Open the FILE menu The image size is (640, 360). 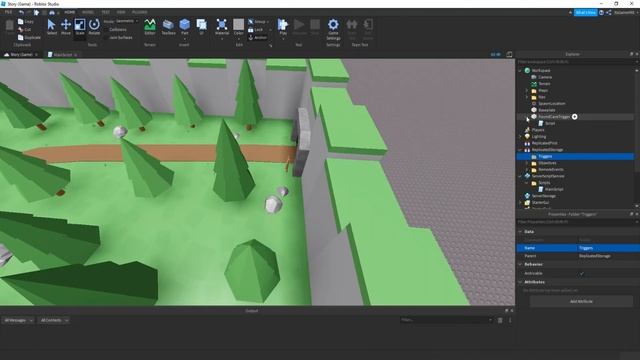coord(8,12)
